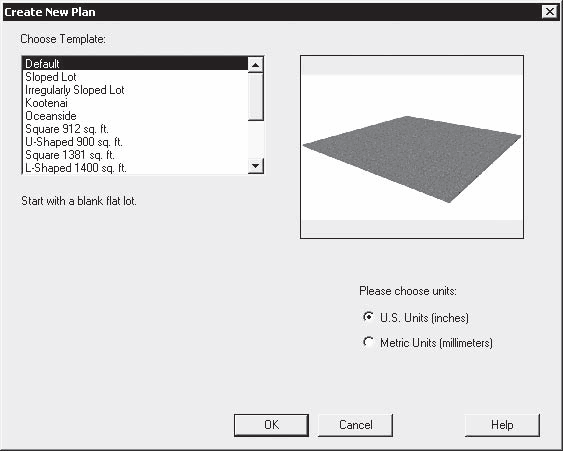Select Square 1381 sq. ft. template

click(x=135, y=155)
